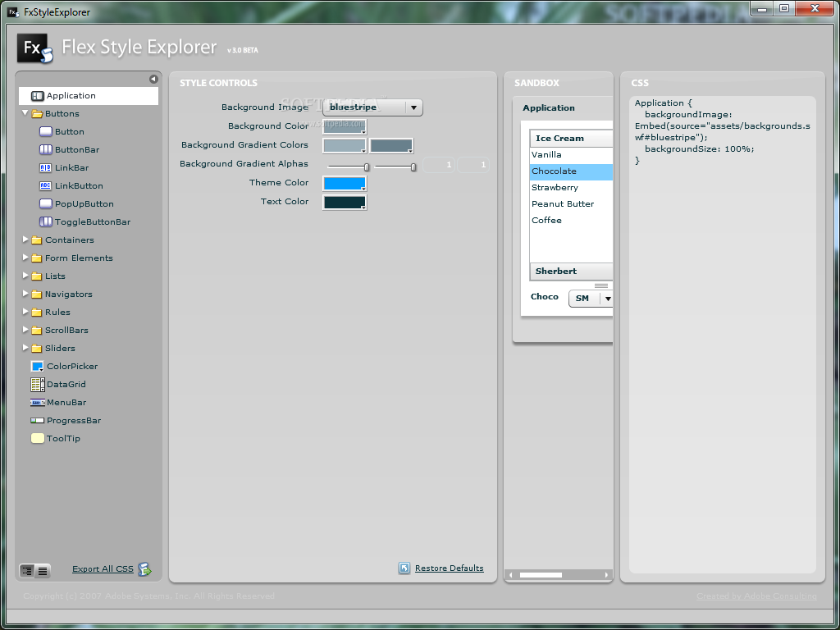840x630 pixels.
Task: Open the Background Color swatch
Action: coord(345,126)
